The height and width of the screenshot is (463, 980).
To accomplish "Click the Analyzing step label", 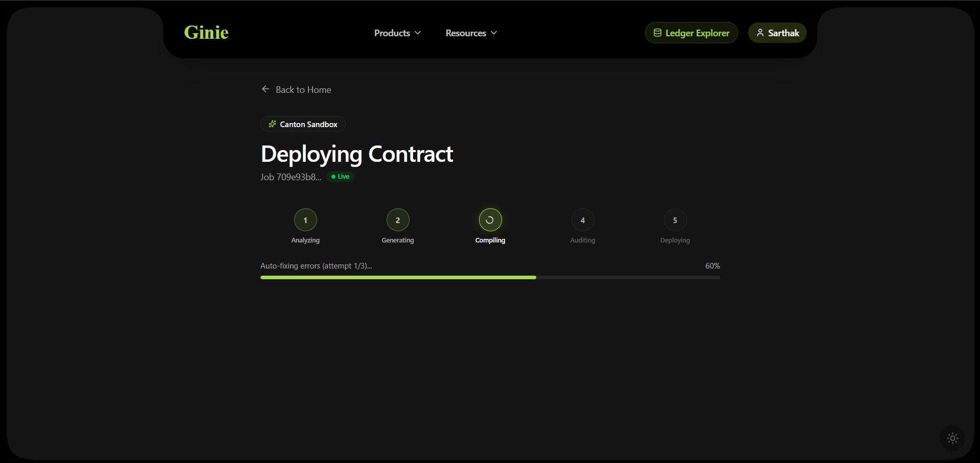I will click(x=305, y=240).
